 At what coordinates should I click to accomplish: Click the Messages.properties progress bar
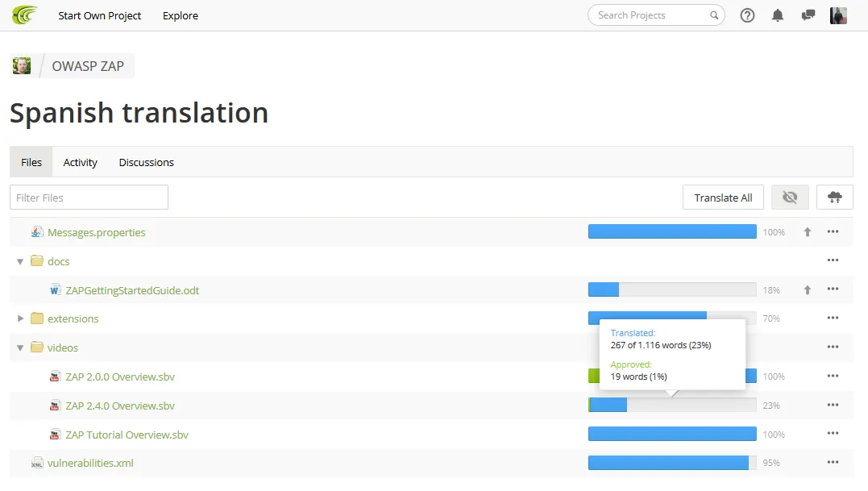672,231
